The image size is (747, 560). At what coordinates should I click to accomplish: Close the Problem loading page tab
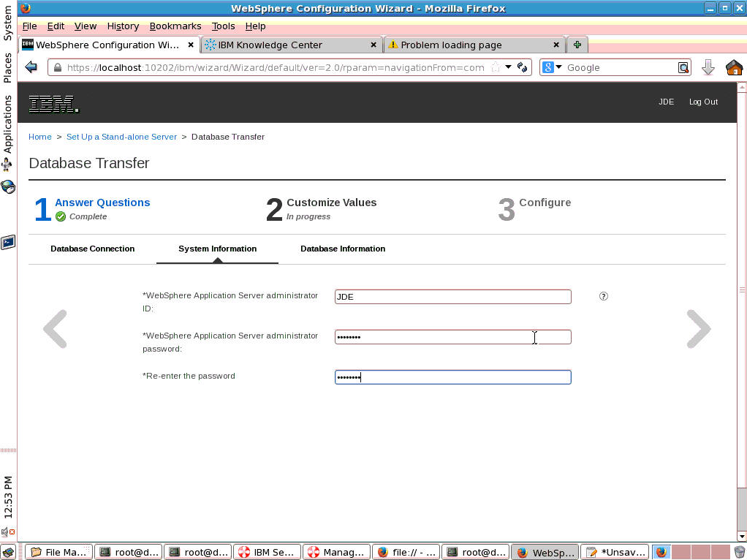coord(556,45)
